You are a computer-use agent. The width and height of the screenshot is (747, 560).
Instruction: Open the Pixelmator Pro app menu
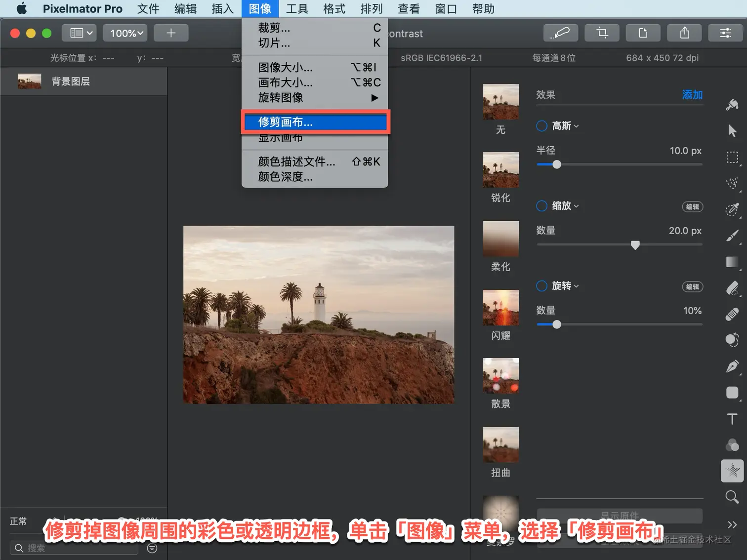[83, 8]
